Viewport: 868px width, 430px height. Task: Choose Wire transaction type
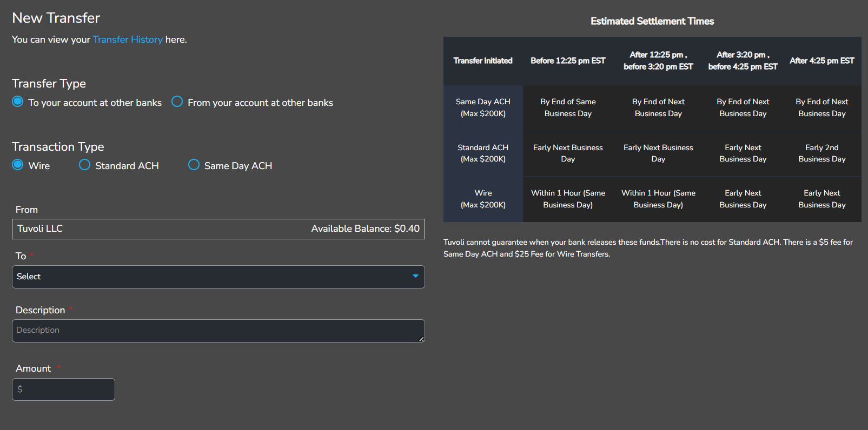pos(18,165)
